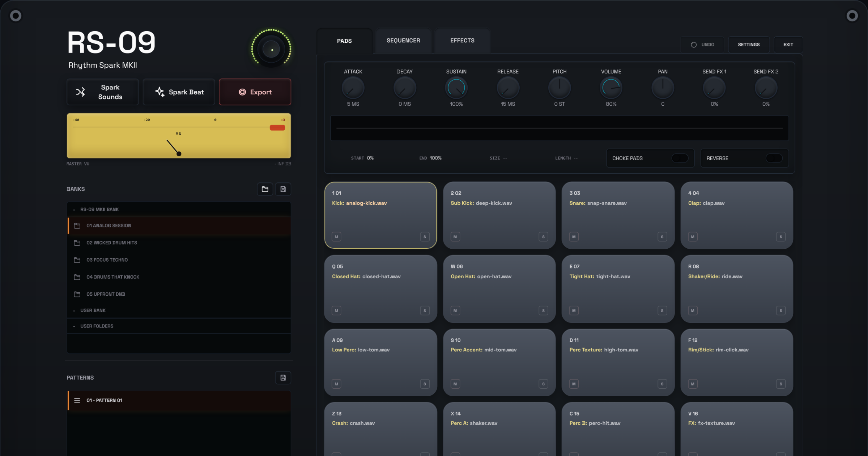
Task: Solo the Low Perc pad 09
Action: tap(425, 384)
